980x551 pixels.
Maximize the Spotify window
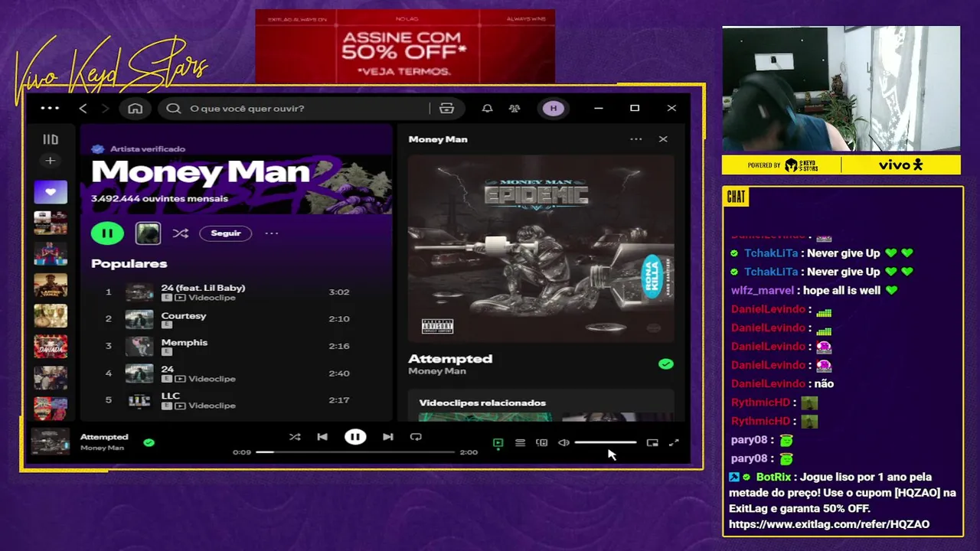point(635,109)
